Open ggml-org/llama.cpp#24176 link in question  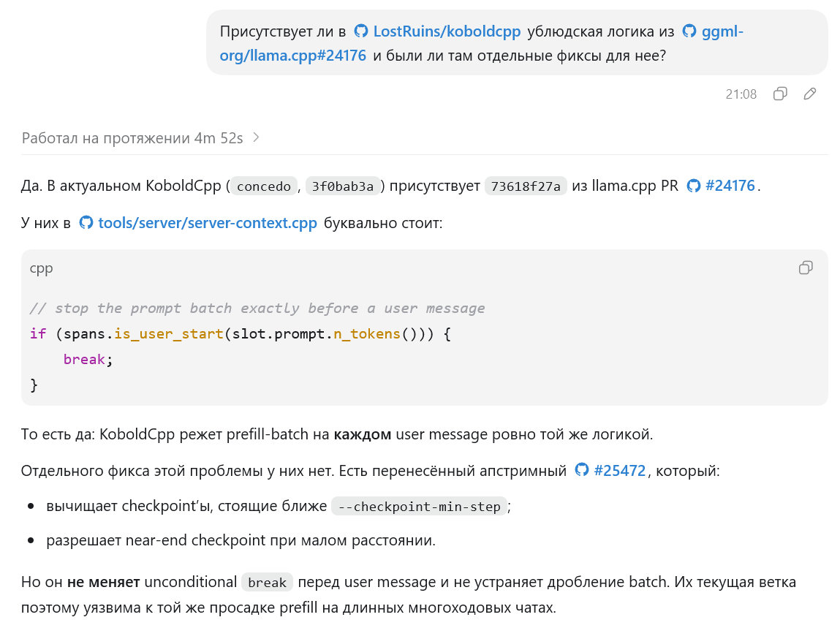[481, 43]
